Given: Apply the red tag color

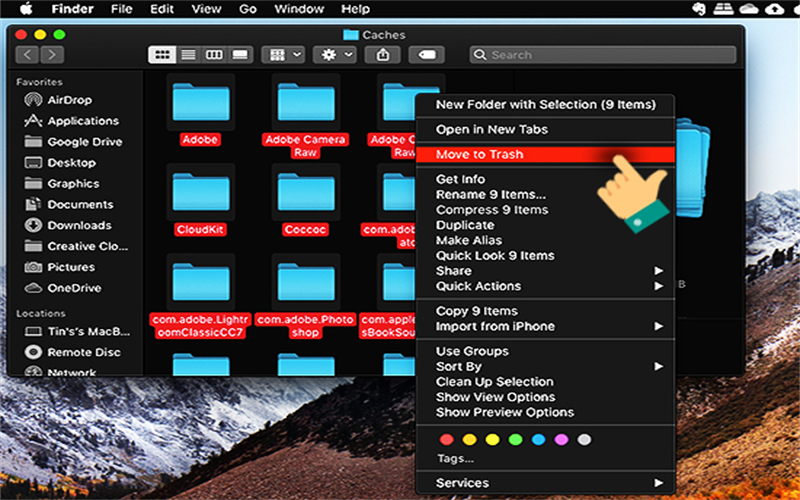Looking at the screenshot, I should pos(446,440).
